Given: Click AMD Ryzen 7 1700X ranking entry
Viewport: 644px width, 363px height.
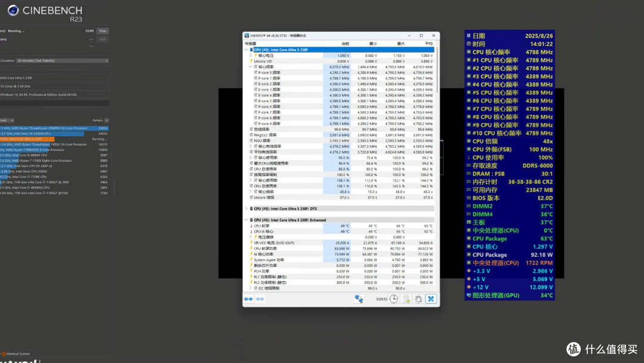Looking at the screenshot, I should coord(54,161).
